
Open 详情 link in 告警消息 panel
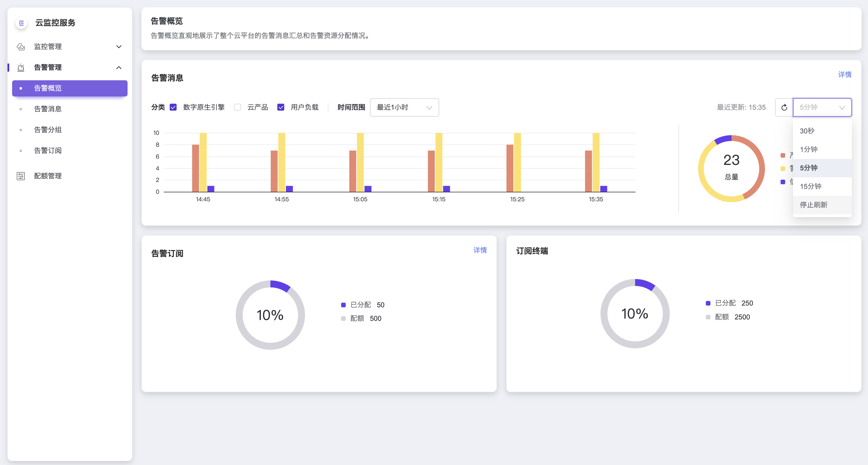[x=844, y=75]
